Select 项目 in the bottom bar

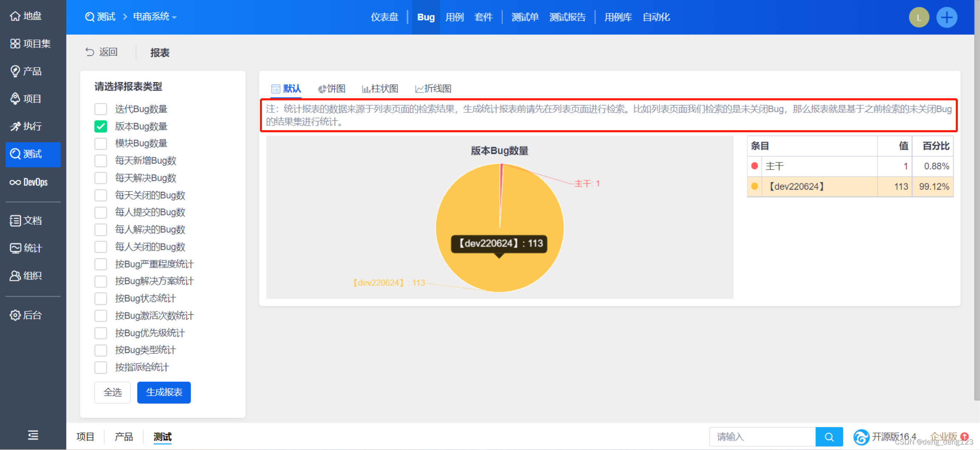85,437
